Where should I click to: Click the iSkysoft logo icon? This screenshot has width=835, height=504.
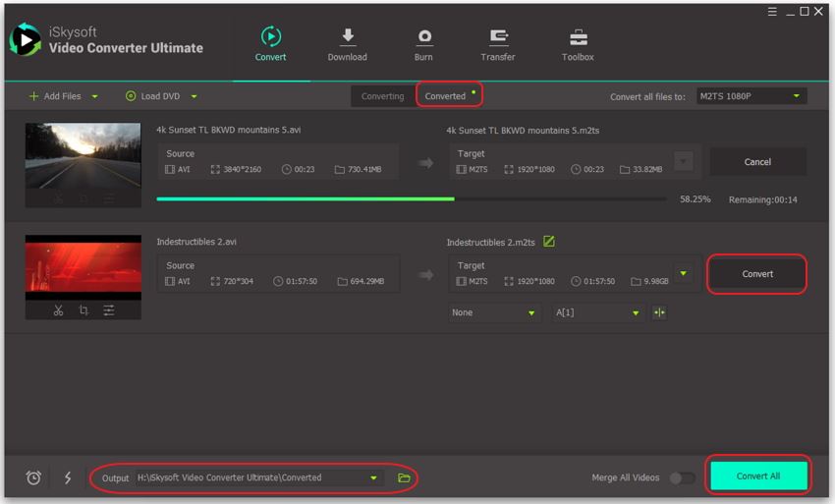pyautogui.click(x=25, y=40)
